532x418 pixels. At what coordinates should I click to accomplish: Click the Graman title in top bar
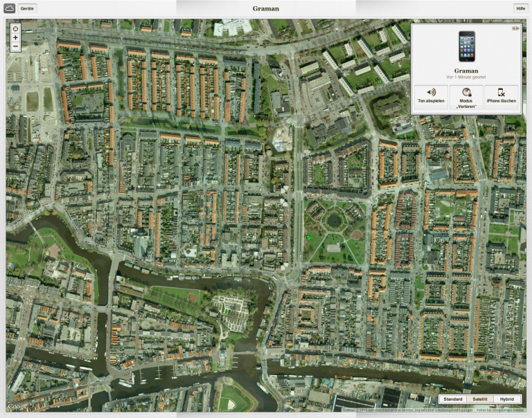pyautogui.click(x=266, y=8)
